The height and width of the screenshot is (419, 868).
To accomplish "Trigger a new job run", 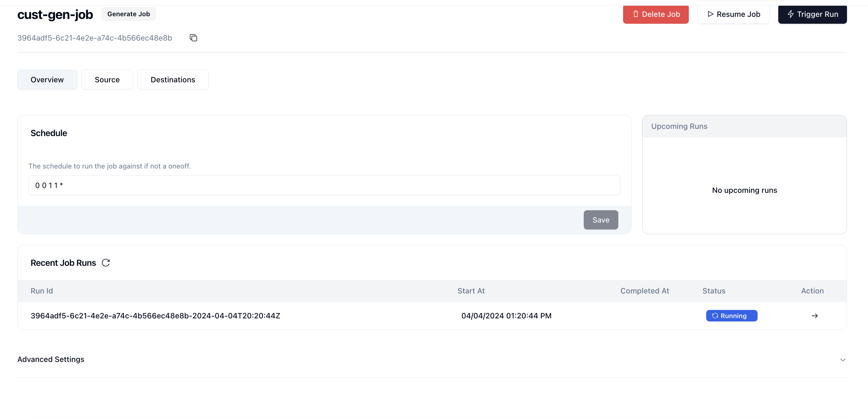I will click(x=812, y=14).
